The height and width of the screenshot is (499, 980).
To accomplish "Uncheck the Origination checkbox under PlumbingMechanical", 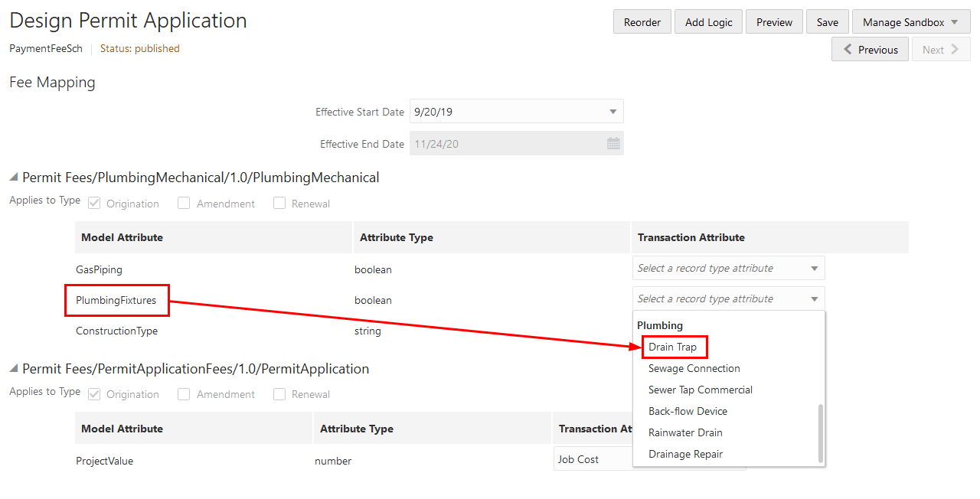I will [93, 203].
